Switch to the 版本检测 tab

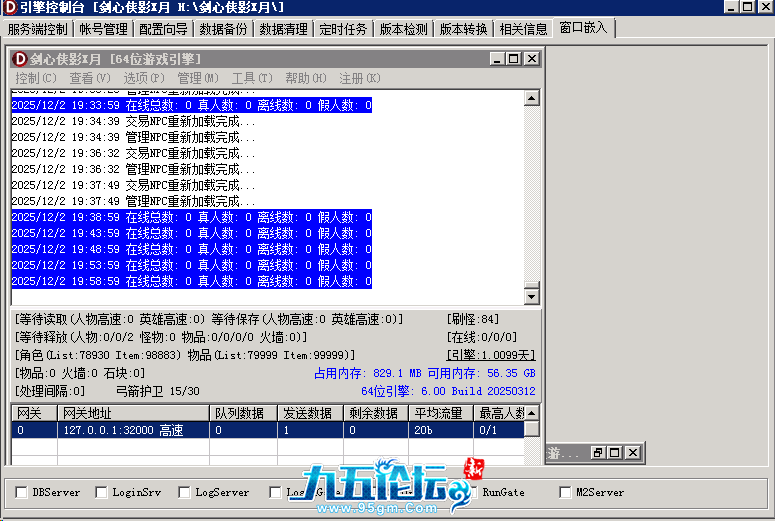click(404, 29)
